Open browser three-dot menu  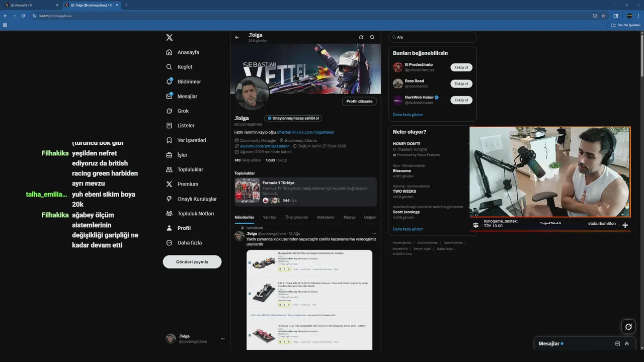[639, 16]
